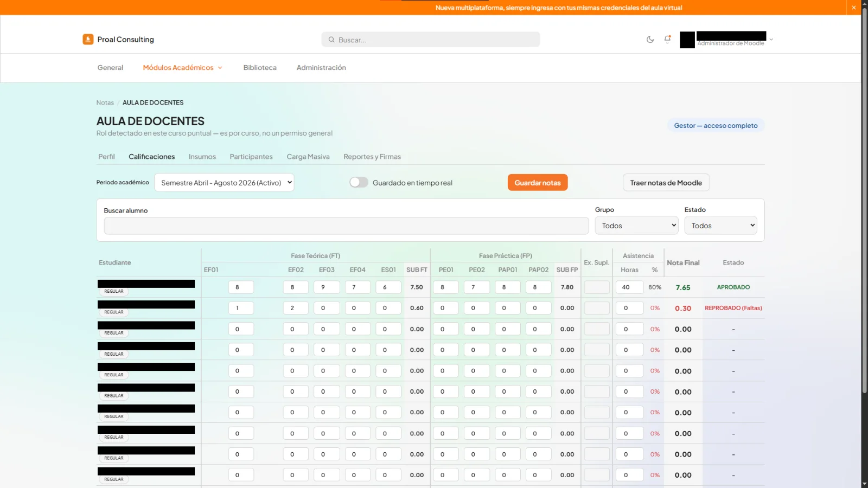This screenshot has height=488, width=868.
Task: Expand the Módulos Académicos menu
Action: point(183,68)
